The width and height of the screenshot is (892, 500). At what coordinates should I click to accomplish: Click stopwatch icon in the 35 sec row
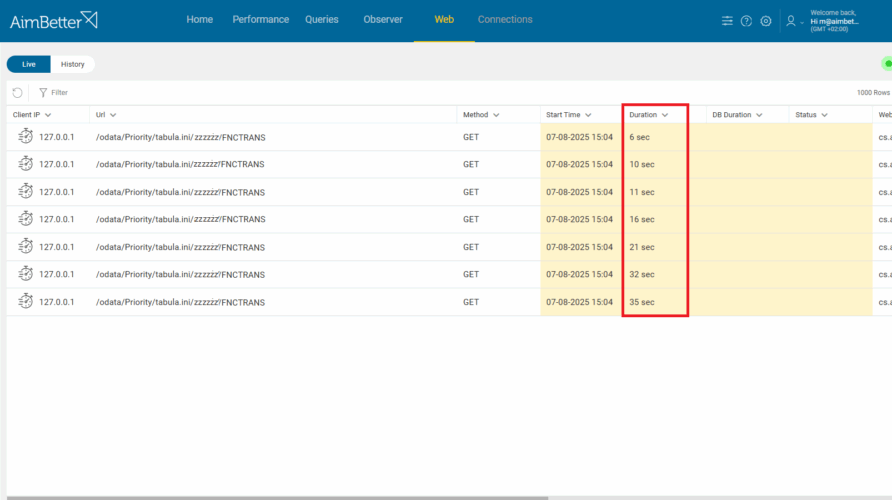coord(25,301)
